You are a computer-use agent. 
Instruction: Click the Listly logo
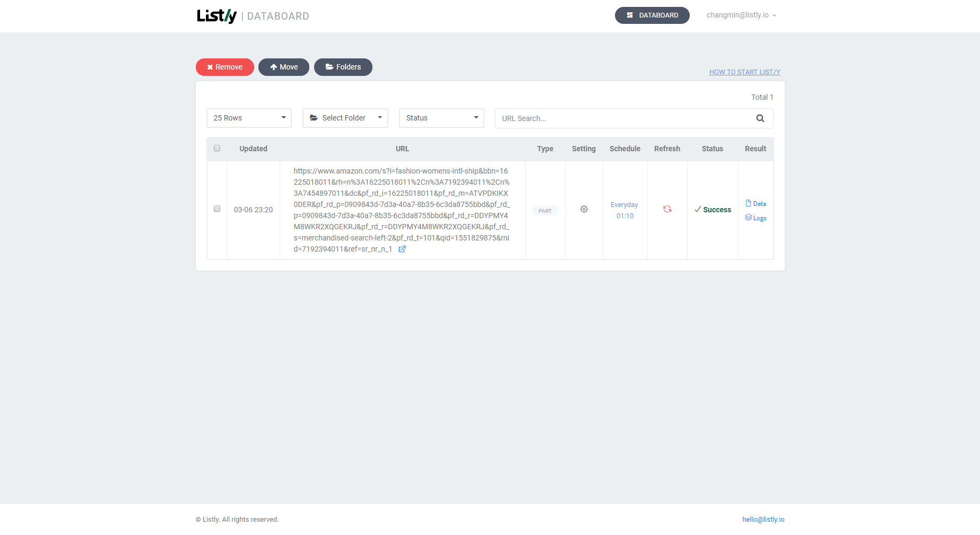[x=216, y=16]
